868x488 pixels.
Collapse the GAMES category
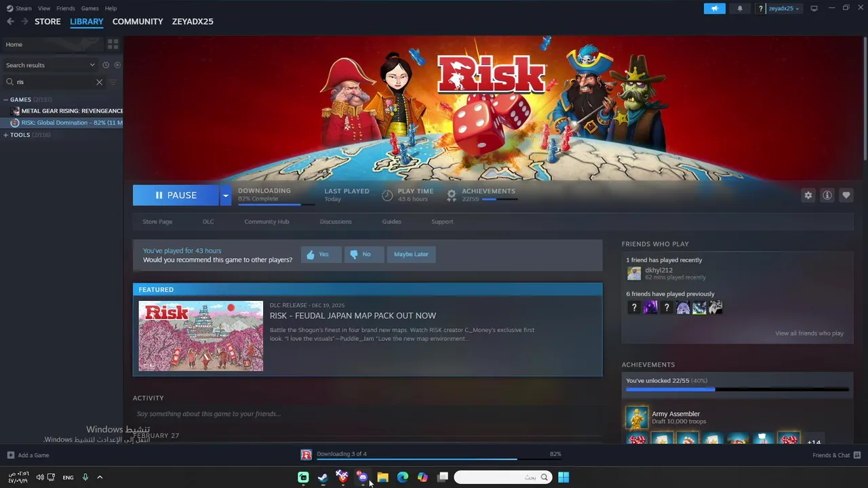tap(5, 100)
